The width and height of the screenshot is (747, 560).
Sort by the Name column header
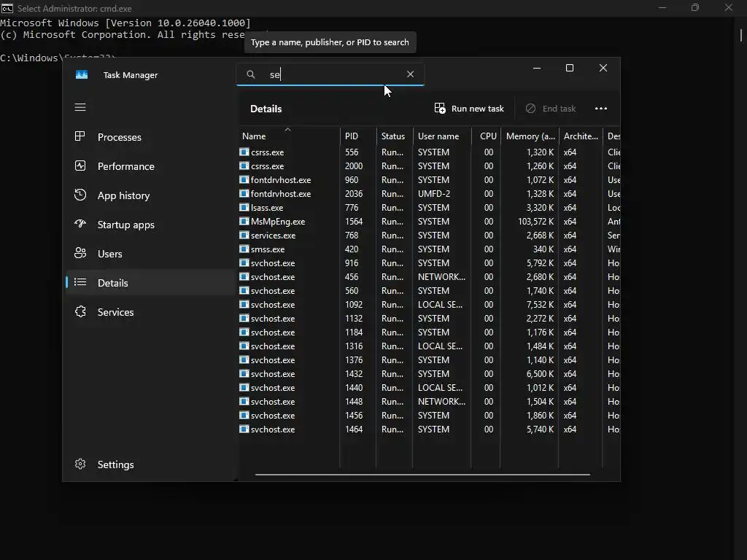[x=289, y=136]
